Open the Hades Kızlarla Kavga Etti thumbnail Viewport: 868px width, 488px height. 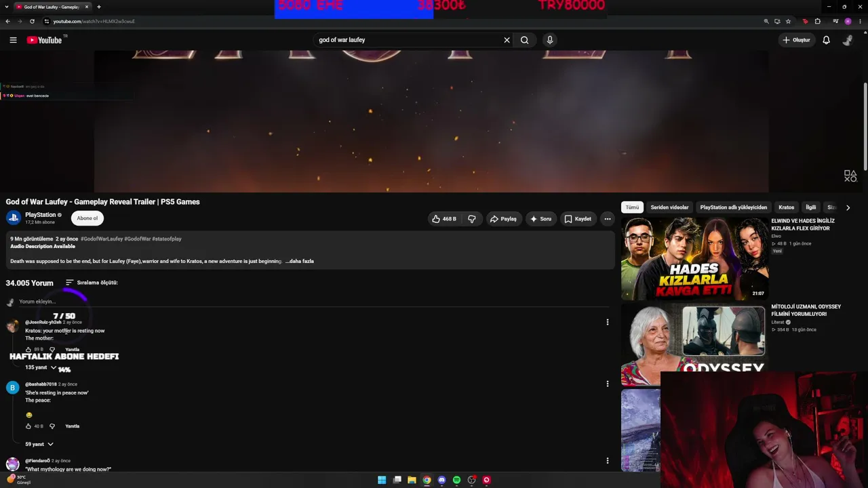pos(695,258)
